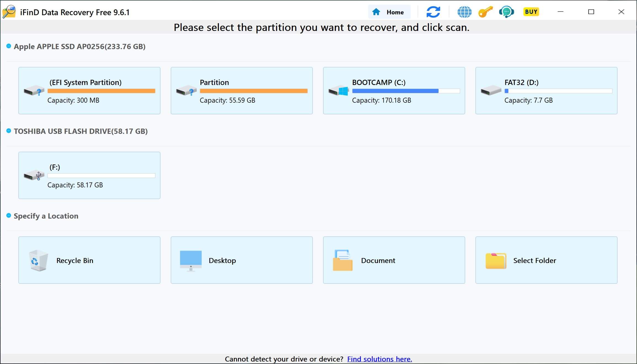Click the Capacity: 58.17 GB text

tap(75, 185)
